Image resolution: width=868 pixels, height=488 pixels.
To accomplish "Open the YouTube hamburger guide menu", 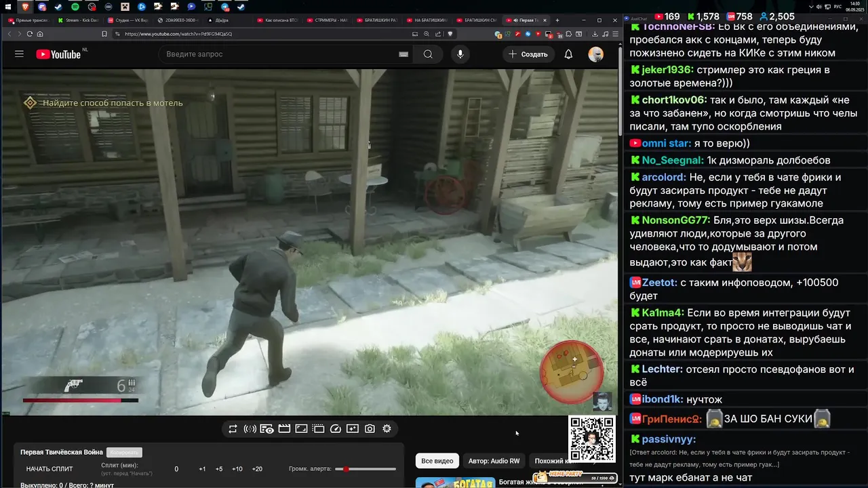I will click(19, 54).
